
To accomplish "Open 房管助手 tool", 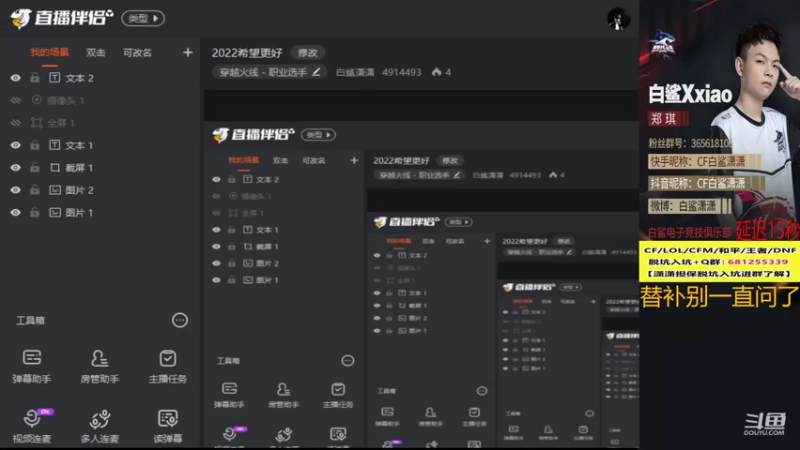I will 99,366.
